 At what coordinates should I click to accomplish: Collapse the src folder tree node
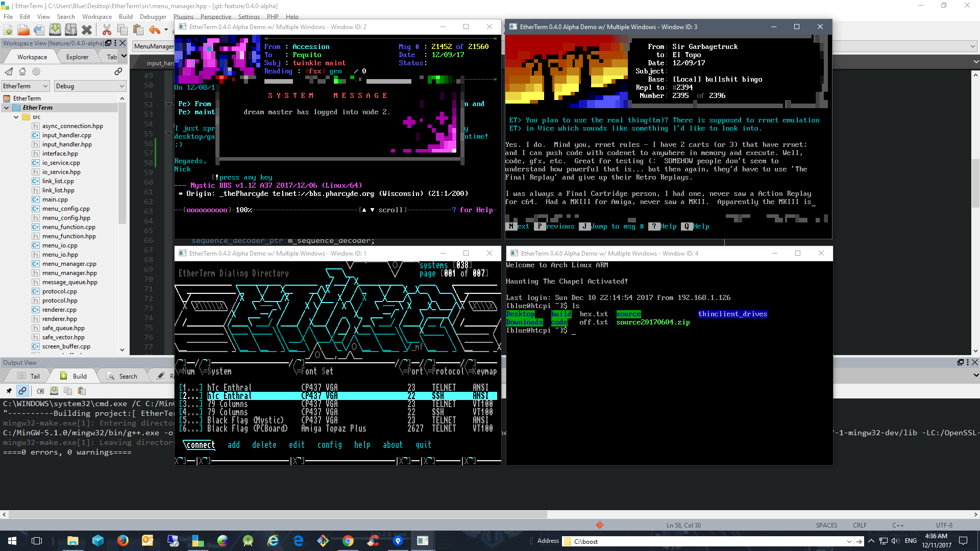(16, 117)
